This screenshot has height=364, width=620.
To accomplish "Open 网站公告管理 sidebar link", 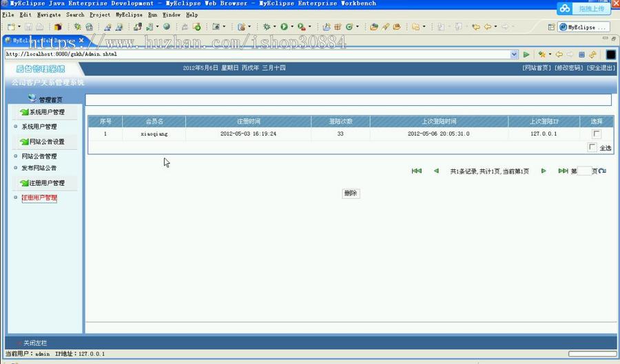I will [x=39, y=156].
